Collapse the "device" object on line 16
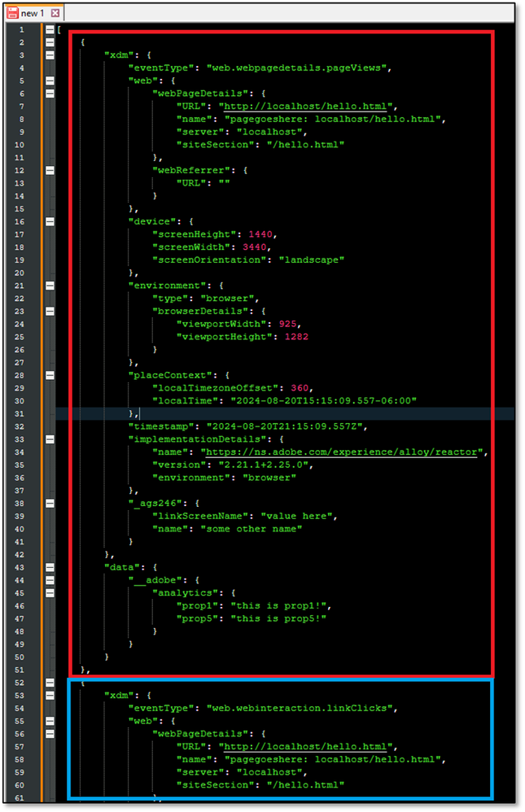The height and width of the screenshot is (812, 525). point(50,221)
